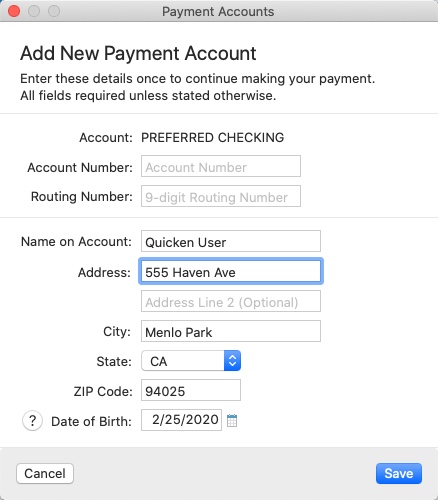
Task: Click the PREFERRED CHECKING account name
Action: click(213, 137)
